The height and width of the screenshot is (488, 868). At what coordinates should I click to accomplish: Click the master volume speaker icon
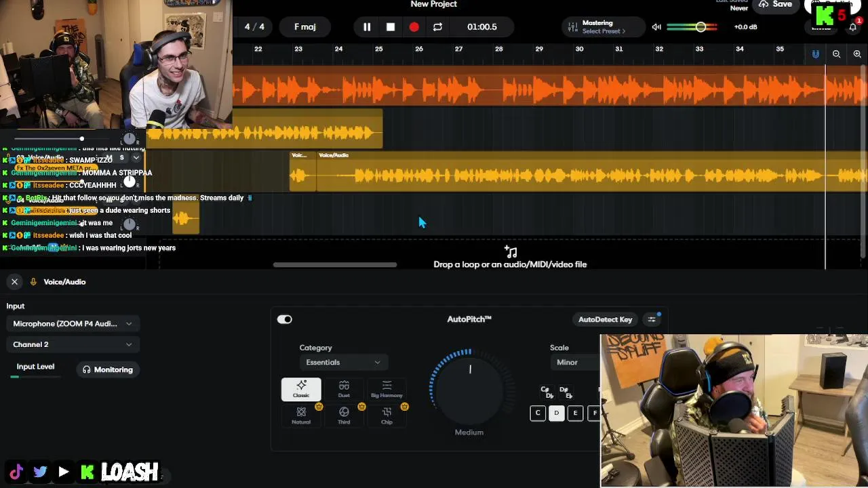click(x=656, y=27)
